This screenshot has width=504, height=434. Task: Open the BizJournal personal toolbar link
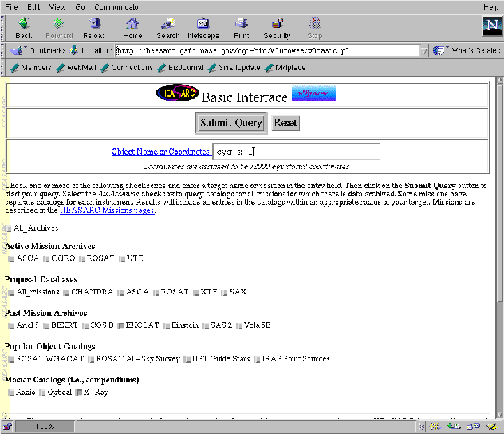(180, 68)
